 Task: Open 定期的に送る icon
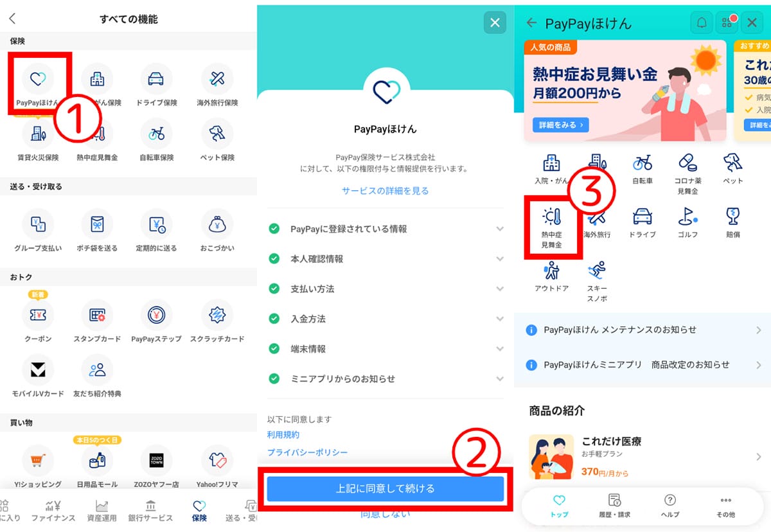tap(155, 224)
